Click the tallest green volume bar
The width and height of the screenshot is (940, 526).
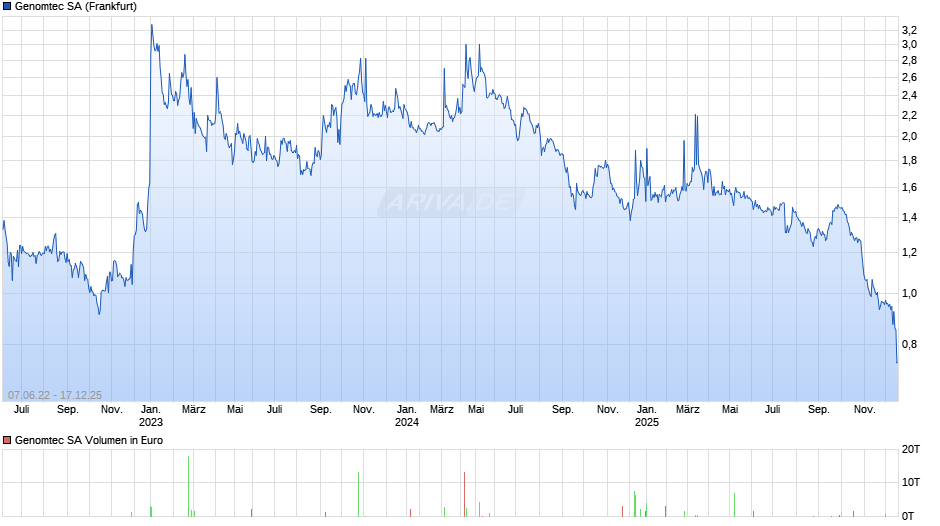tap(188, 486)
